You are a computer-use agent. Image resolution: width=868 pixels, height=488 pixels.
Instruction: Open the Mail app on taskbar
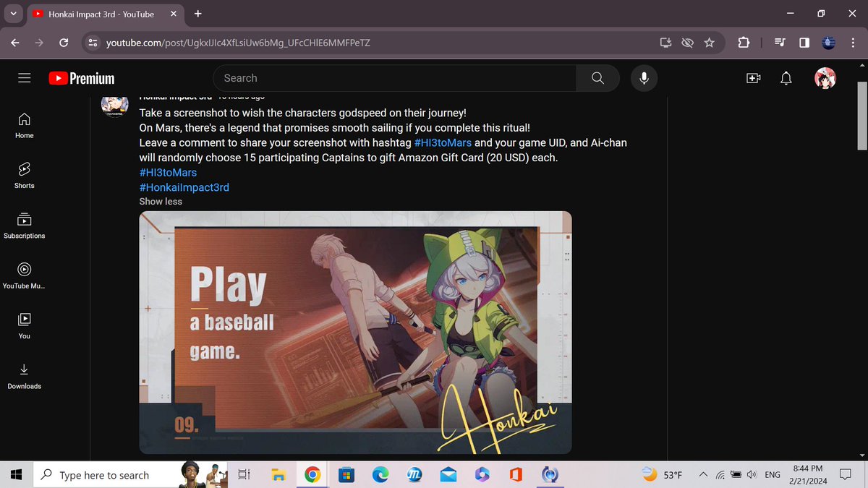(x=448, y=475)
